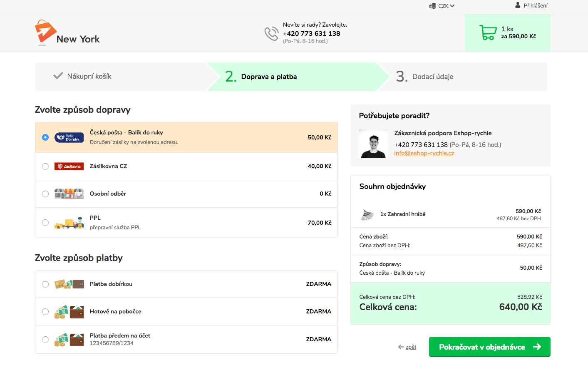Viewport: 588px width, 380px height.
Task: Select Česká pošta Balík do ruky radio
Action: pos(45,137)
